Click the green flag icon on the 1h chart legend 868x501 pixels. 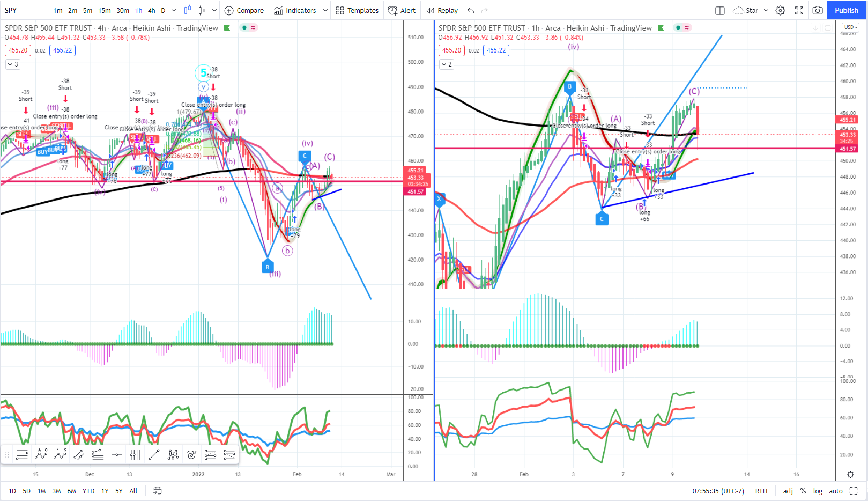click(x=661, y=28)
